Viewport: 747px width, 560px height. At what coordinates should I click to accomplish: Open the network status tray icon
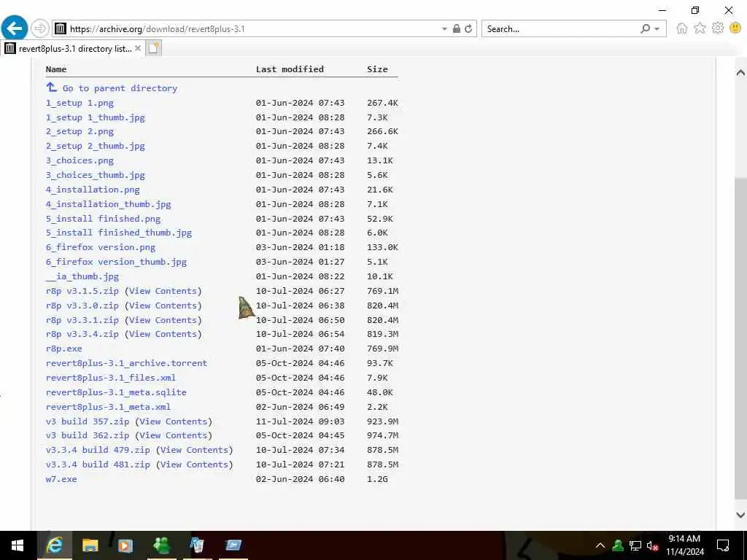(635, 545)
